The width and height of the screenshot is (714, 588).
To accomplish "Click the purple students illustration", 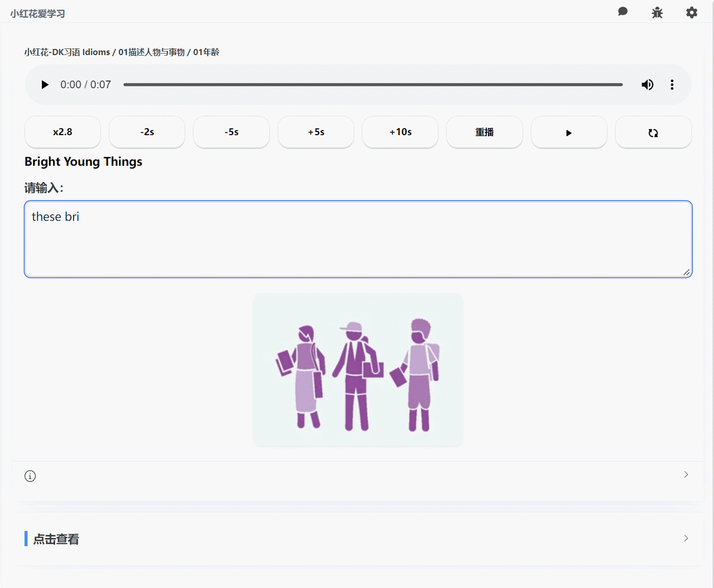I will (x=358, y=370).
